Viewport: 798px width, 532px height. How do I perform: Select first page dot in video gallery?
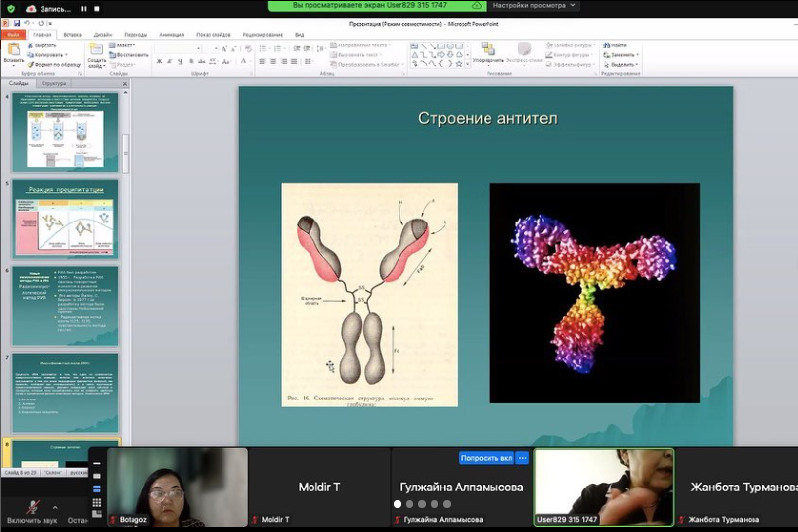click(398, 504)
